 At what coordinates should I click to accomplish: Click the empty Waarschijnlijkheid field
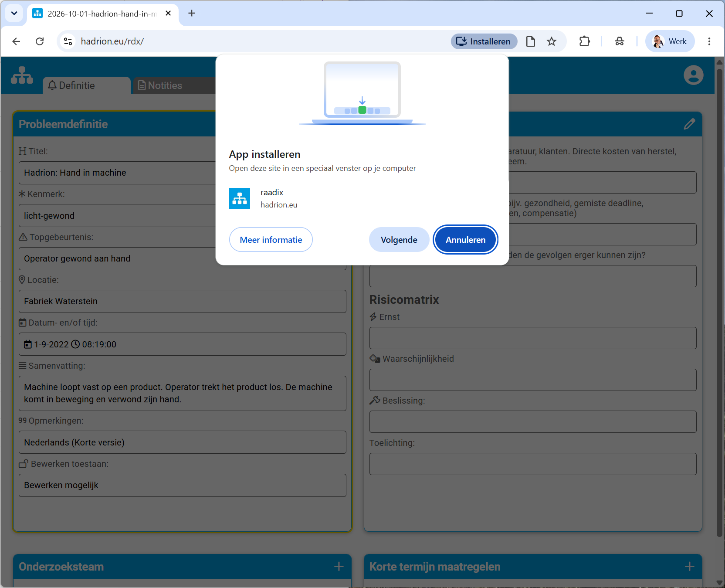point(533,380)
